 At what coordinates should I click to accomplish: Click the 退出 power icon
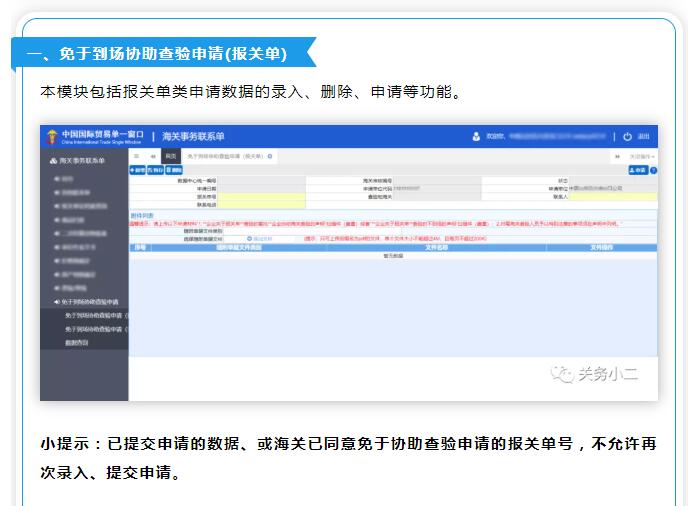pyautogui.click(x=627, y=136)
